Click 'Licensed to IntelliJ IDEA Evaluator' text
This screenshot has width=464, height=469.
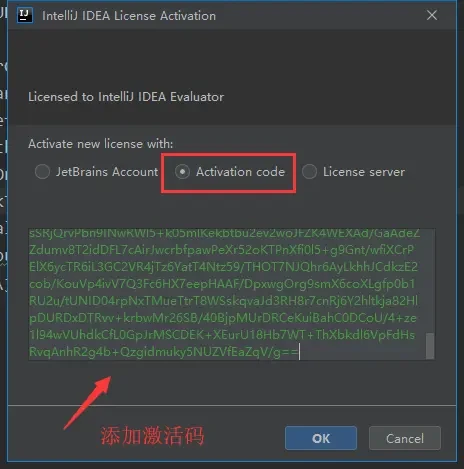point(126,97)
